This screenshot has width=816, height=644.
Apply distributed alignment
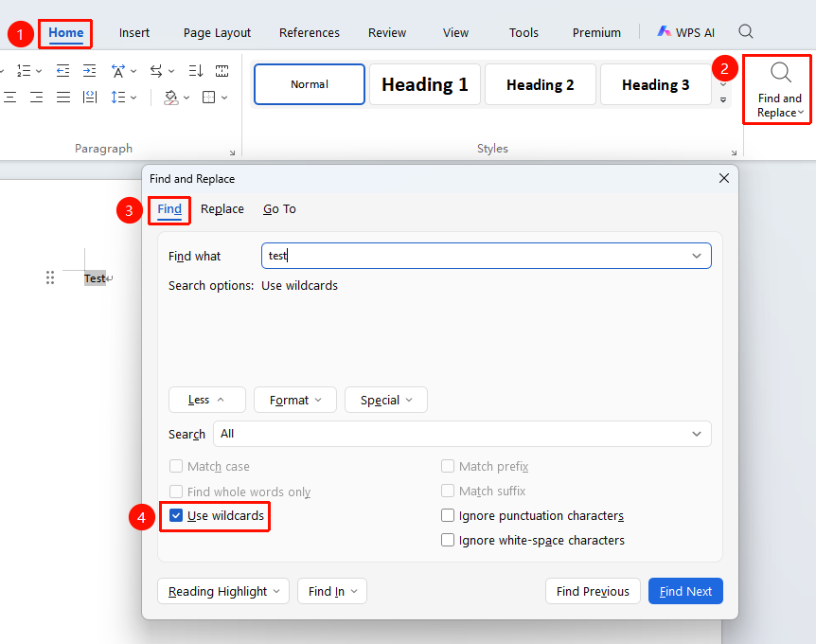(90, 98)
